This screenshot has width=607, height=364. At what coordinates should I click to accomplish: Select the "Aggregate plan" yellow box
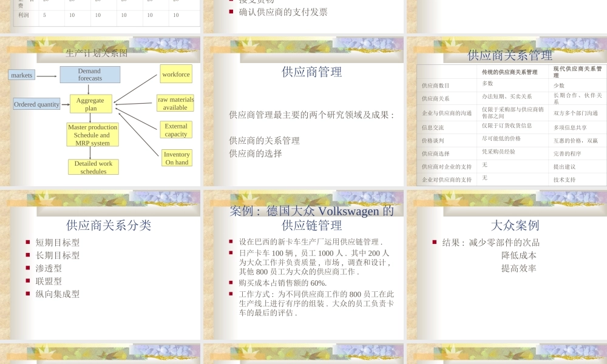tap(92, 104)
